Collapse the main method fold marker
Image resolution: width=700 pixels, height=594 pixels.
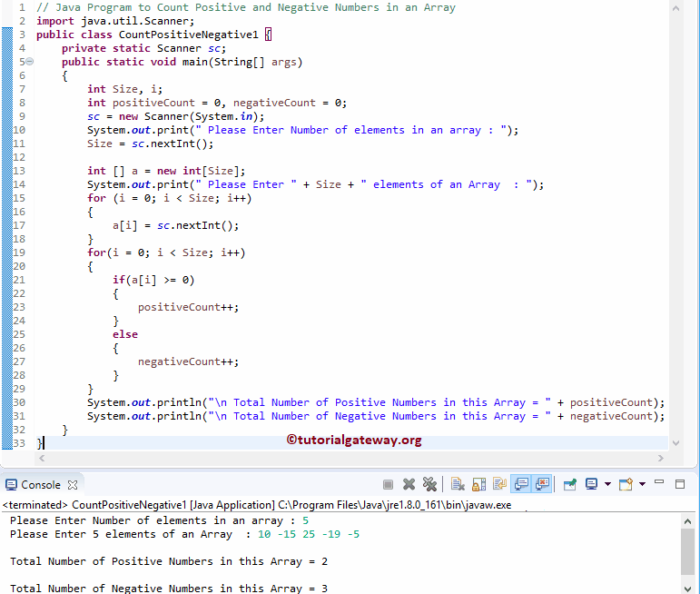click(x=29, y=62)
